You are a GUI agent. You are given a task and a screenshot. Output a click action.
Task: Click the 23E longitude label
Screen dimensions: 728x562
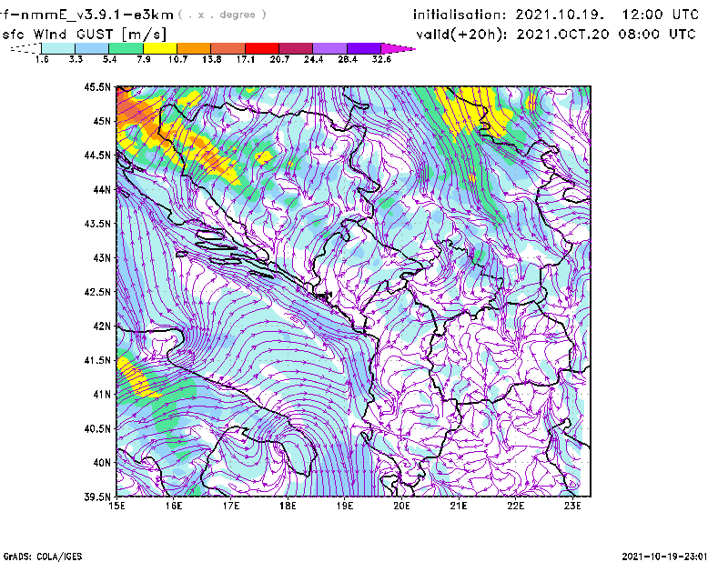click(x=572, y=506)
